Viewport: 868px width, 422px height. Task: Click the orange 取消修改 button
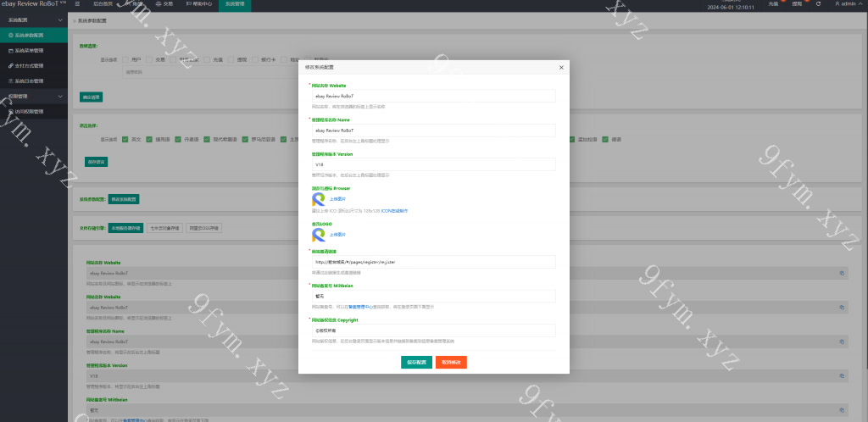[451, 363]
